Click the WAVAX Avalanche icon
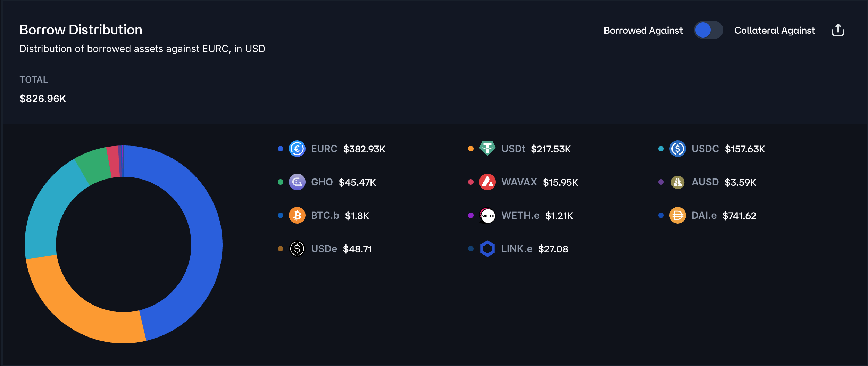Screen dimensions: 868x366 point(487,182)
